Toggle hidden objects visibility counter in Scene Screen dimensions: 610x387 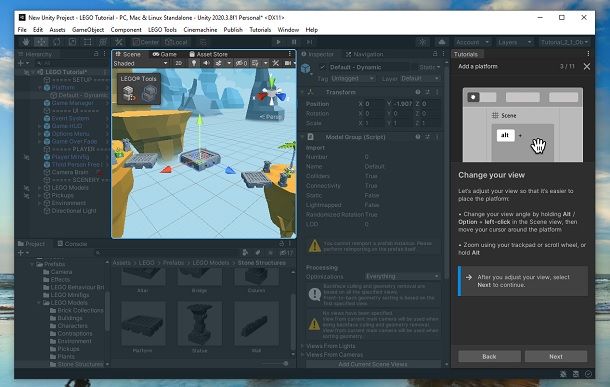coord(241,63)
